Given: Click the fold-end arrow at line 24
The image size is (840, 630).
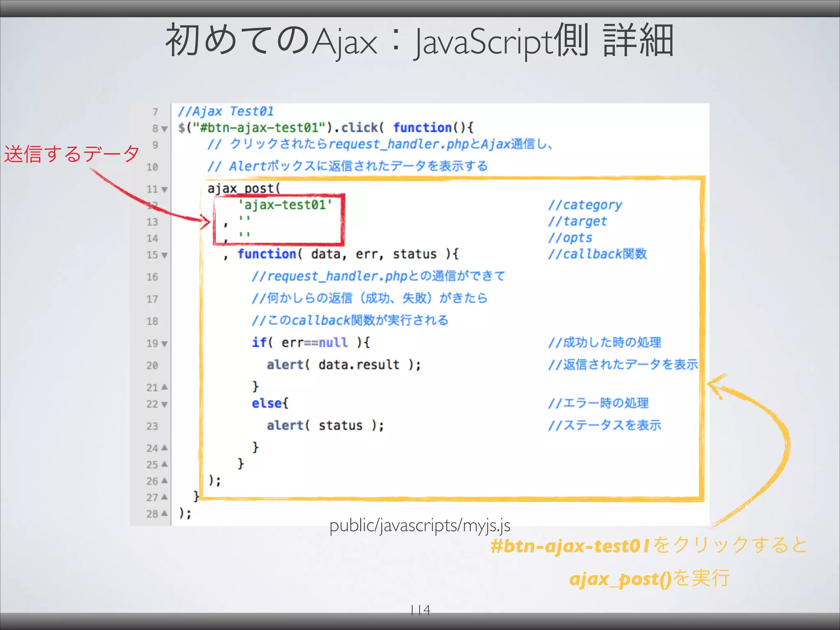Looking at the screenshot, I should (164, 447).
